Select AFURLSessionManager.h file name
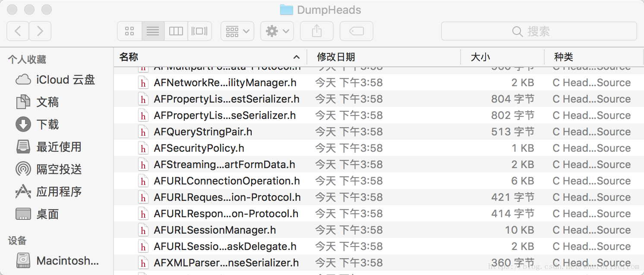The width and height of the screenshot is (644, 275). [x=215, y=230]
